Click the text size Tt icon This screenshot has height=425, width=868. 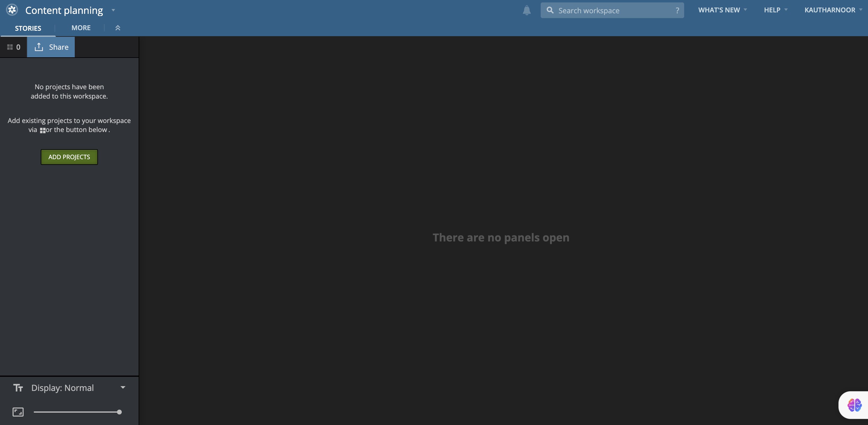point(18,388)
